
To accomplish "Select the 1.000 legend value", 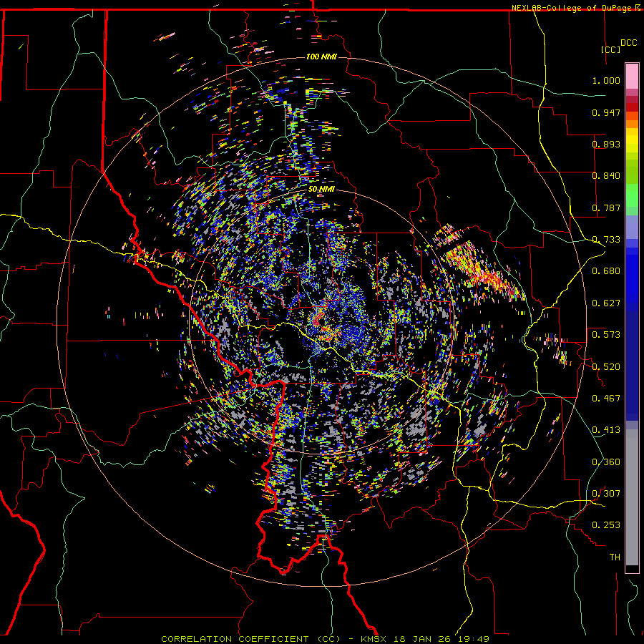I will click(606, 80).
